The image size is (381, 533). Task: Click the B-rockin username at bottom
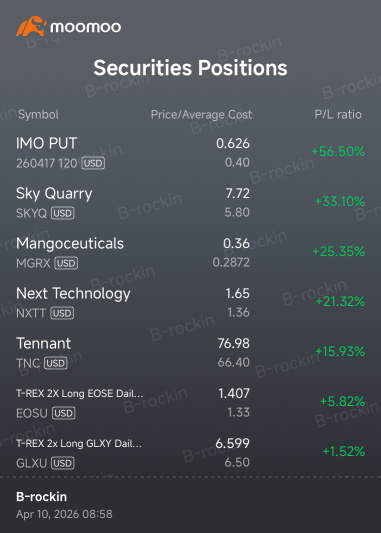pyautogui.click(x=41, y=497)
